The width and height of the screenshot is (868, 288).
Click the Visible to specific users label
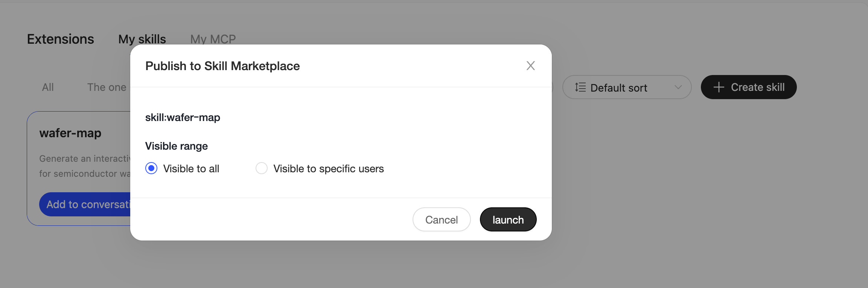(329, 169)
